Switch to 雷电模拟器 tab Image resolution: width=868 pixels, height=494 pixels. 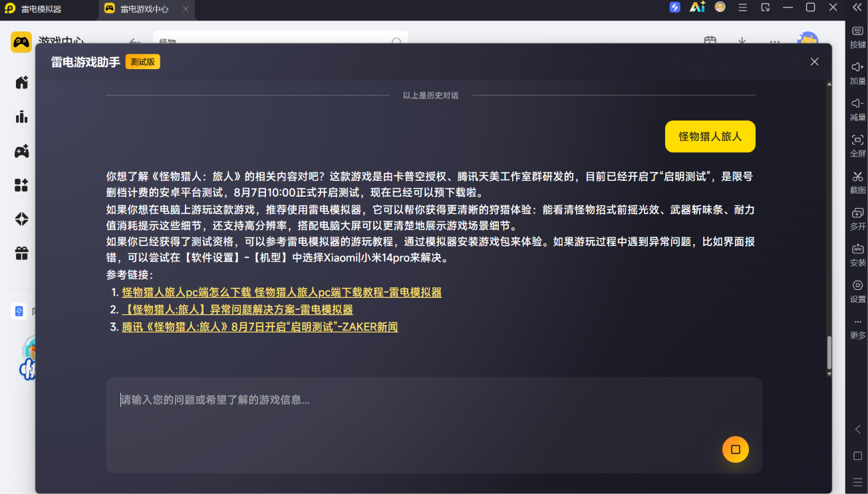(49, 9)
